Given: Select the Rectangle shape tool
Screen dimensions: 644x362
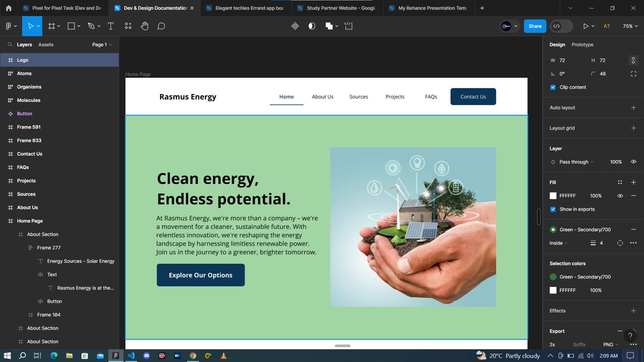Looking at the screenshot, I should (x=71, y=26).
